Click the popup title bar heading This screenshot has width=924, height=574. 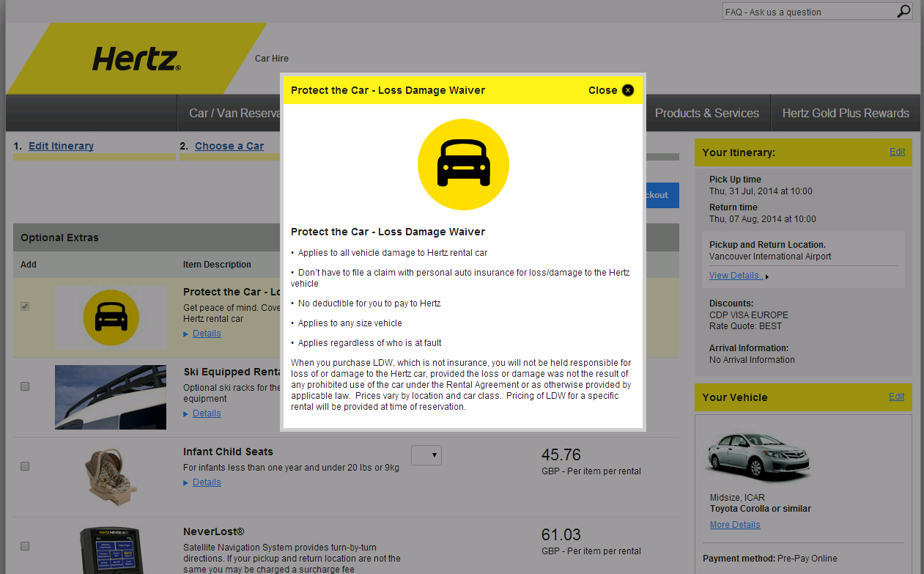click(x=388, y=90)
